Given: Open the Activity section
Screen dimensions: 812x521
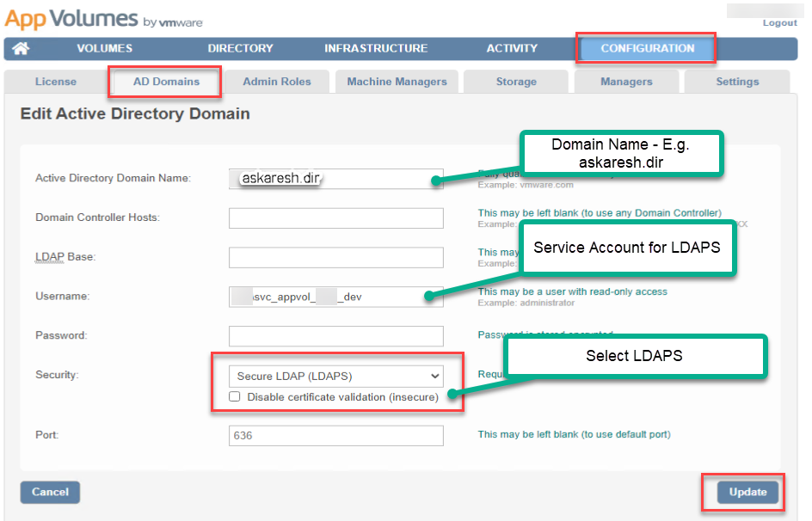Looking at the screenshot, I should point(512,49).
